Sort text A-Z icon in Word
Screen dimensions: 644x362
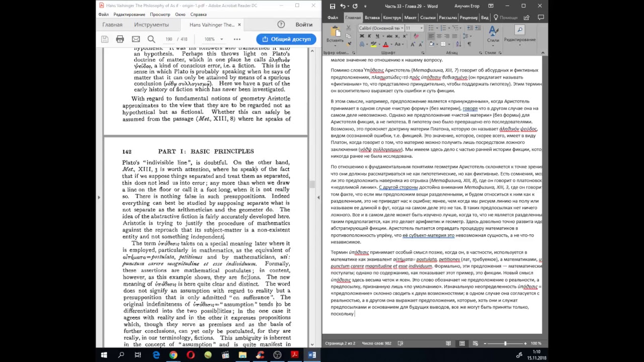click(459, 44)
